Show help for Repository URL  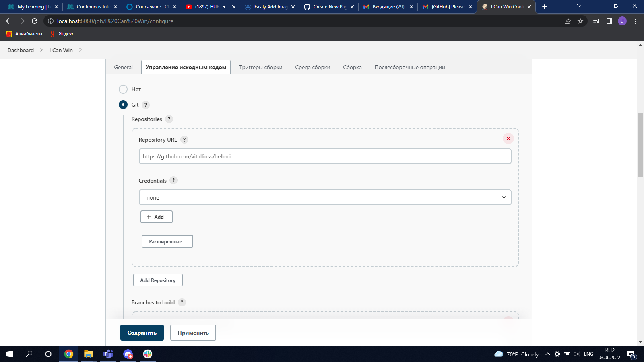tap(184, 140)
